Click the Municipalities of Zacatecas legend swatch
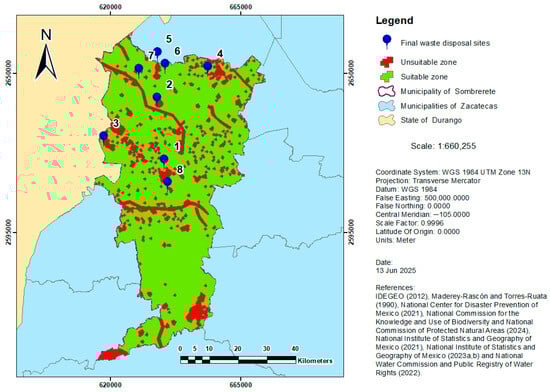This screenshot has height=392, width=550. [386, 106]
